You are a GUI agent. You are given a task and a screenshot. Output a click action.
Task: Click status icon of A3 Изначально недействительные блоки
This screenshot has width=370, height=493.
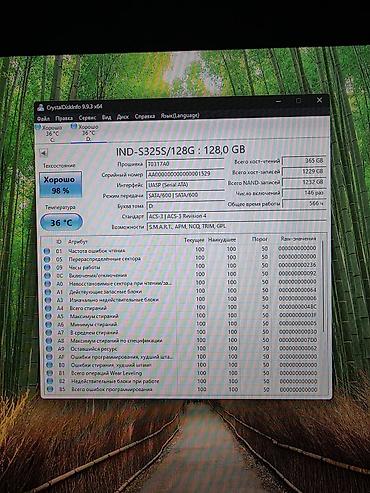click(x=48, y=300)
